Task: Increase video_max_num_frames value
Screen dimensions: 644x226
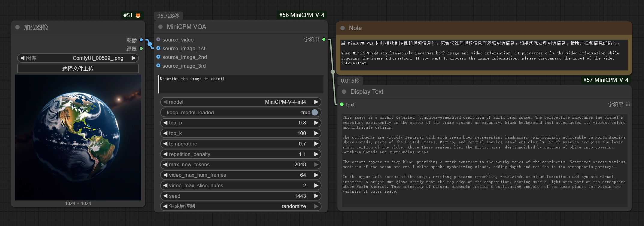Action: pos(316,175)
